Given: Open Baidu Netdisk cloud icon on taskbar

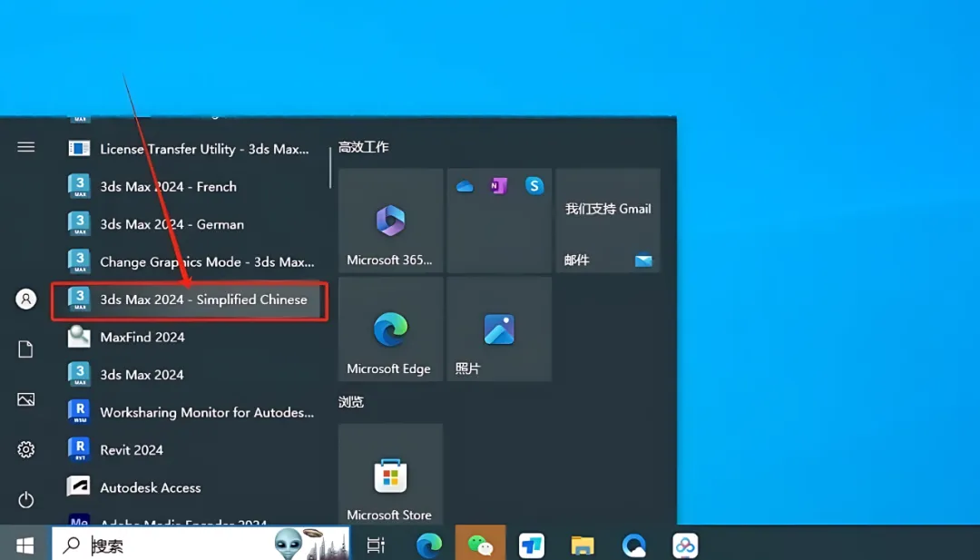Looking at the screenshot, I should [685, 545].
